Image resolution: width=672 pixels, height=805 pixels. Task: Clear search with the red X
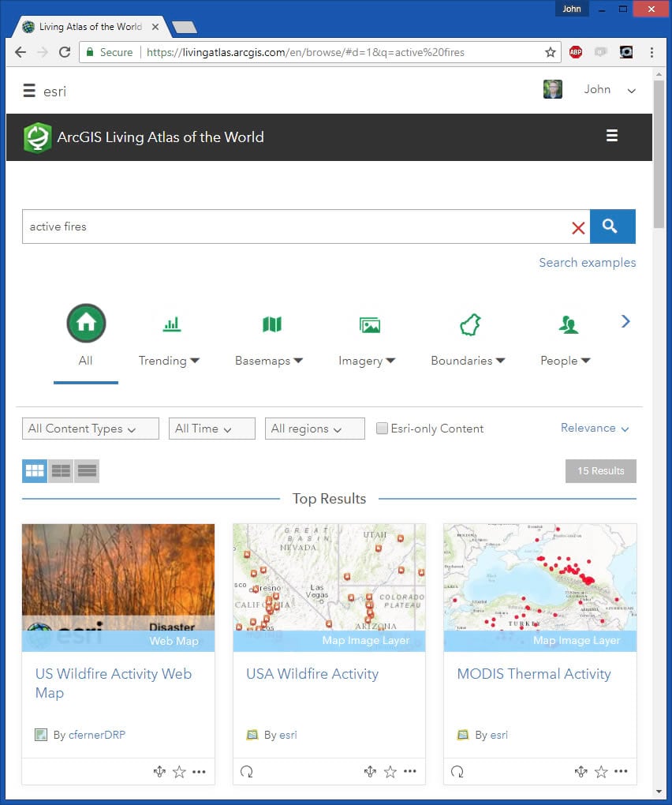click(578, 227)
